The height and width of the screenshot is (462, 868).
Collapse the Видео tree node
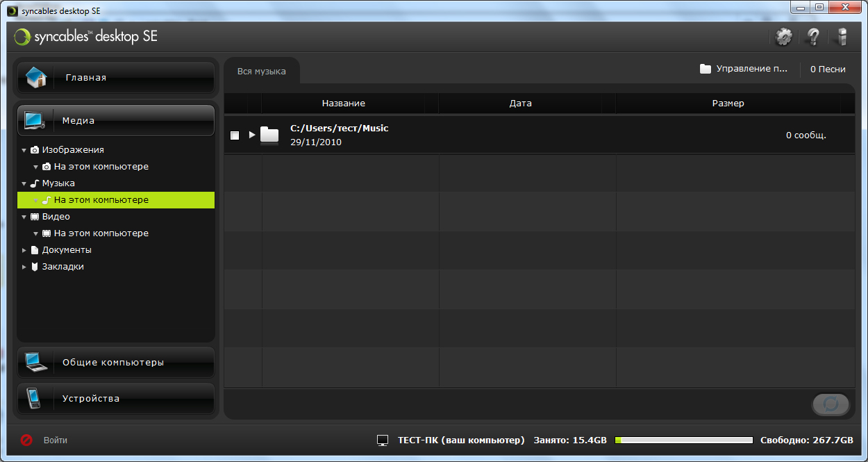[24, 217]
